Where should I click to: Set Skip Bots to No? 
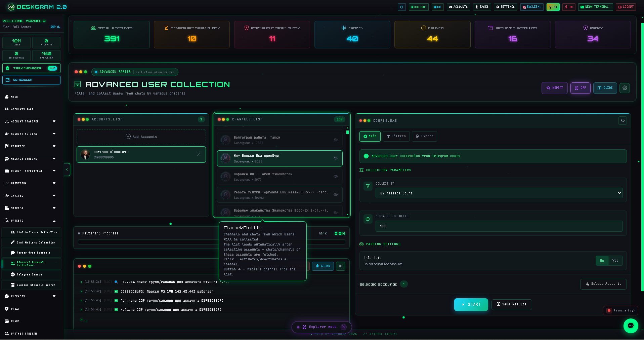tap(602, 261)
